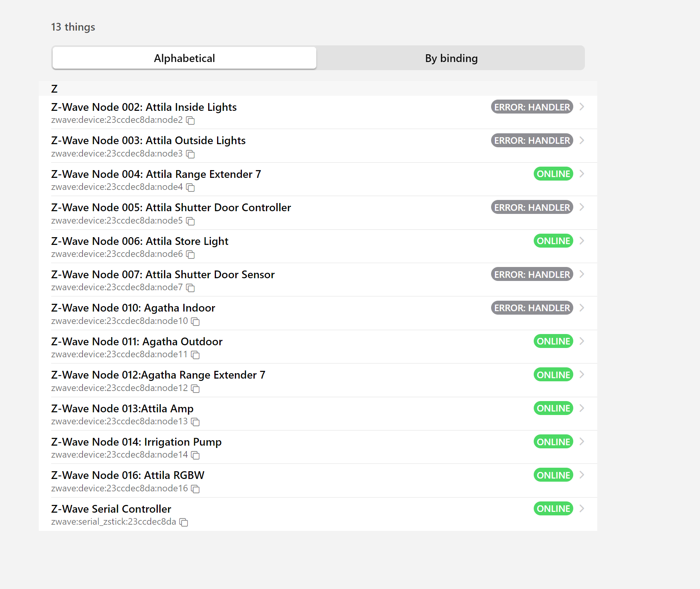Copy UID of Node 002 Attila Inside Lights
700x589 pixels.
(x=190, y=121)
